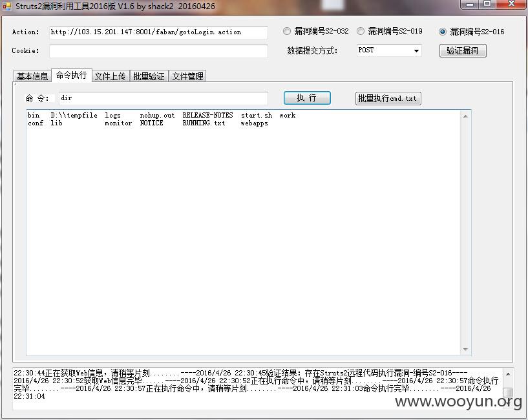The height and width of the screenshot is (420, 528).
Task: Click 'work' in the output
Action: (x=287, y=115)
